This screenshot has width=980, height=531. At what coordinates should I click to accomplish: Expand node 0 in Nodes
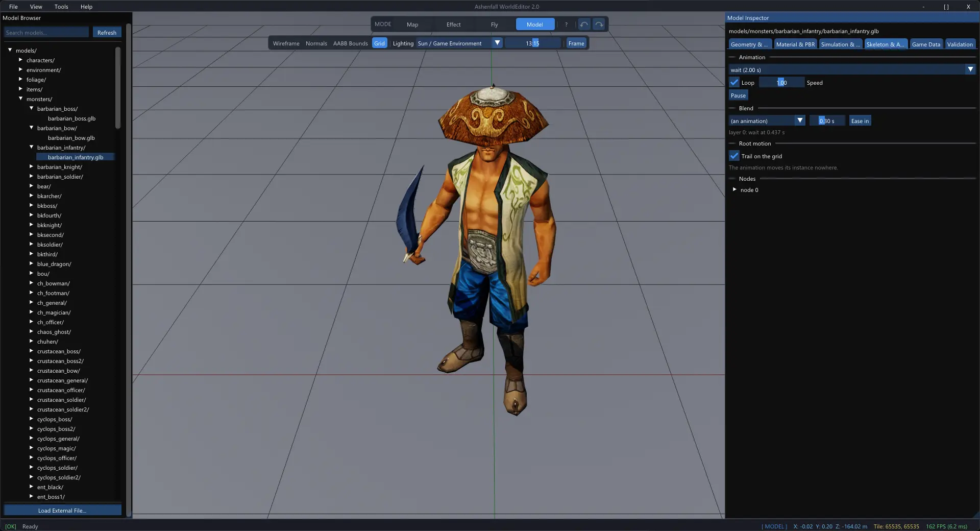[734, 189]
